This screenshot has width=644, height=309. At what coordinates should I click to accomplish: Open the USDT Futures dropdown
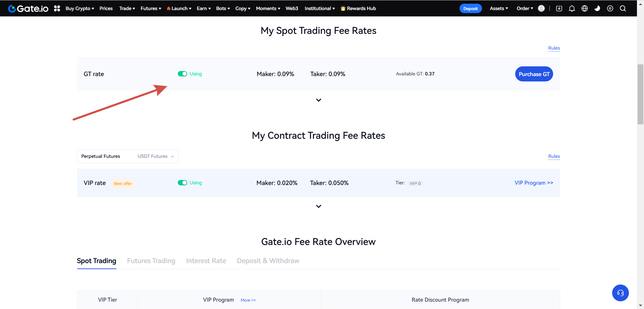click(156, 156)
